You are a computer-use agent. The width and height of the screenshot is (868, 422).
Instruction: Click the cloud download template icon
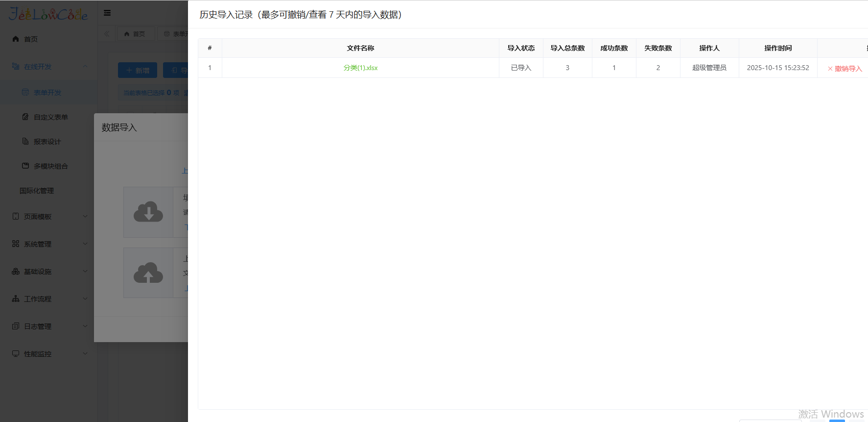click(148, 212)
